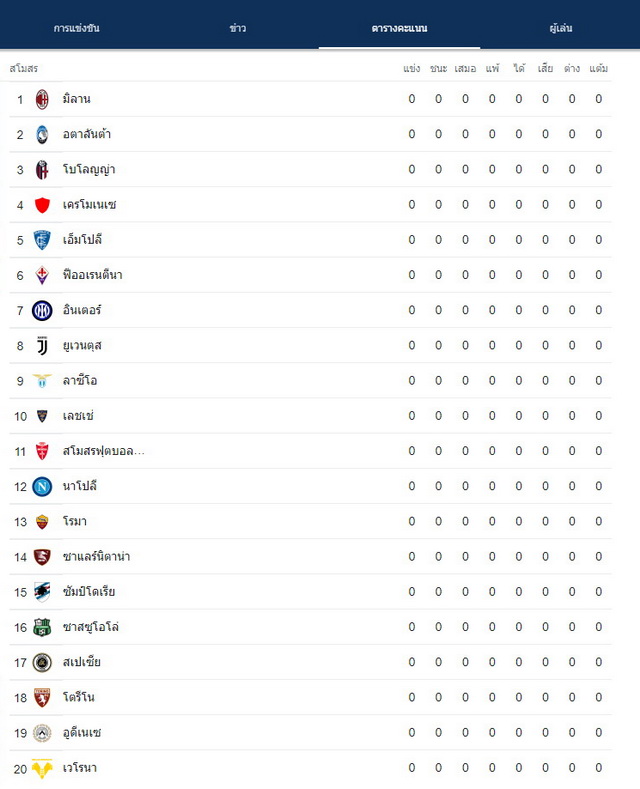Open the โรมา team link
The width and height of the screenshot is (640, 789).
click(74, 521)
